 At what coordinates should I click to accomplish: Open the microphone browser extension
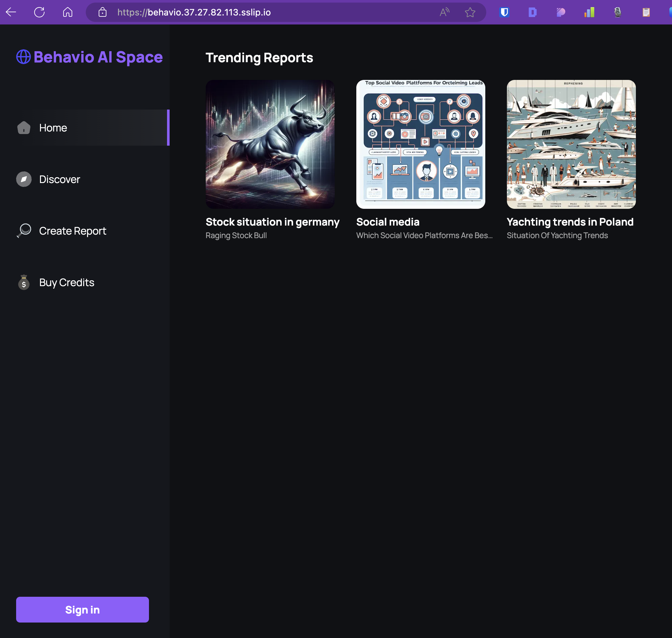[x=618, y=12]
